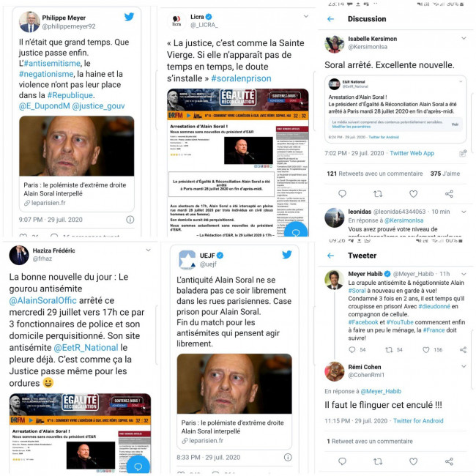Image resolution: width=476 pixels, height=476 pixels.
Task: Retweet Isabelle Kersimon's tweet
Action: (x=378, y=193)
